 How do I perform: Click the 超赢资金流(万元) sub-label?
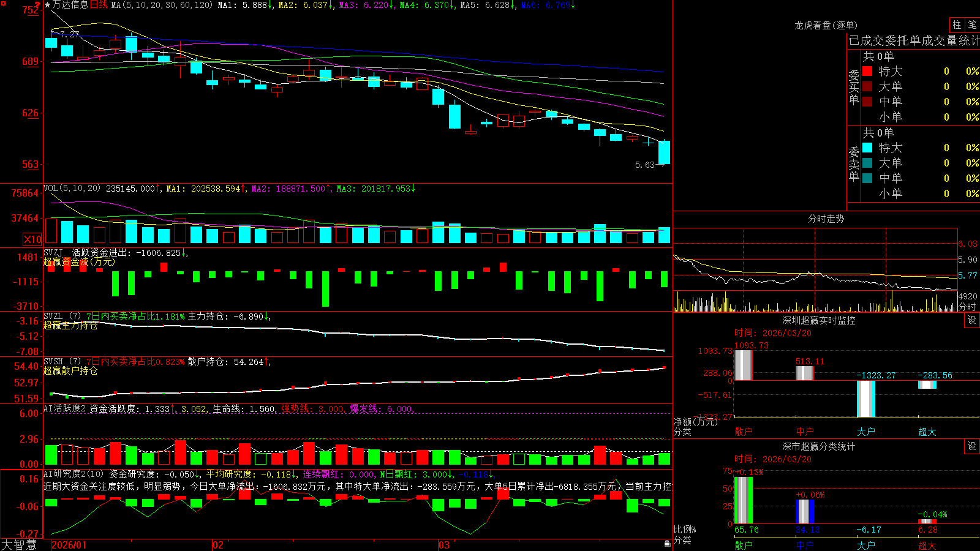79,262
